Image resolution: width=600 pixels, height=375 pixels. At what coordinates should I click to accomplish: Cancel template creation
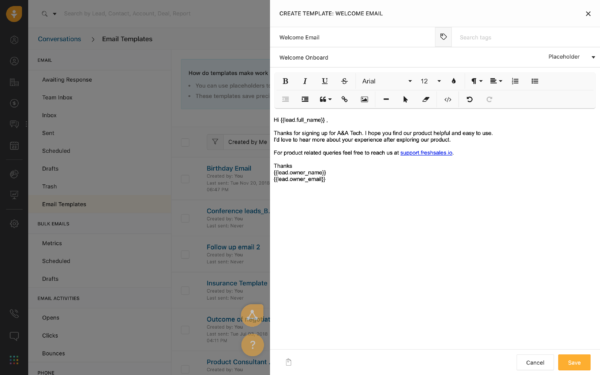pos(535,362)
